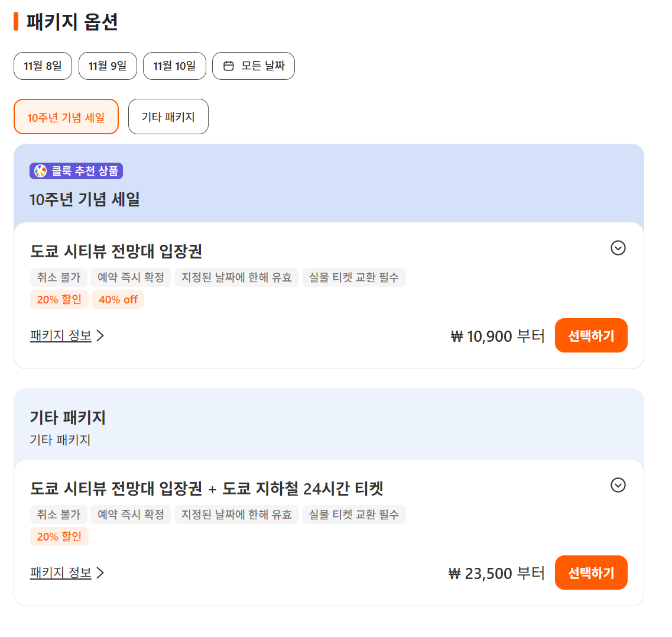This screenshot has width=672, height=637.
Task: Select the 11월 9일 date chip
Action: click(x=108, y=66)
